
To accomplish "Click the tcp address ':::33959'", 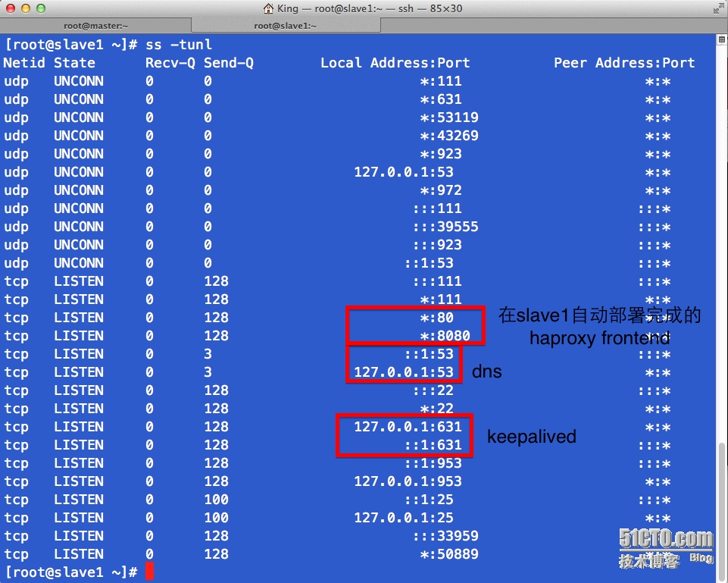I will [x=445, y=536].
